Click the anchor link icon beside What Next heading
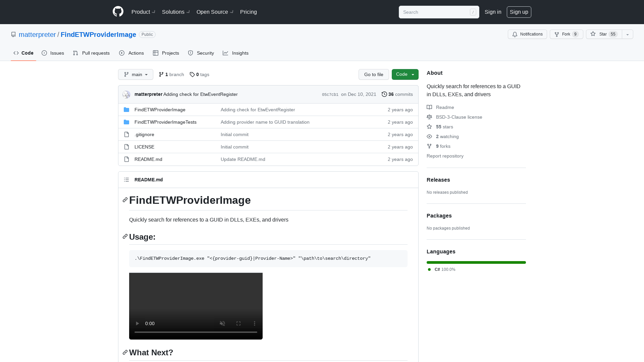 pyautogui.click(x=125, y=352)
